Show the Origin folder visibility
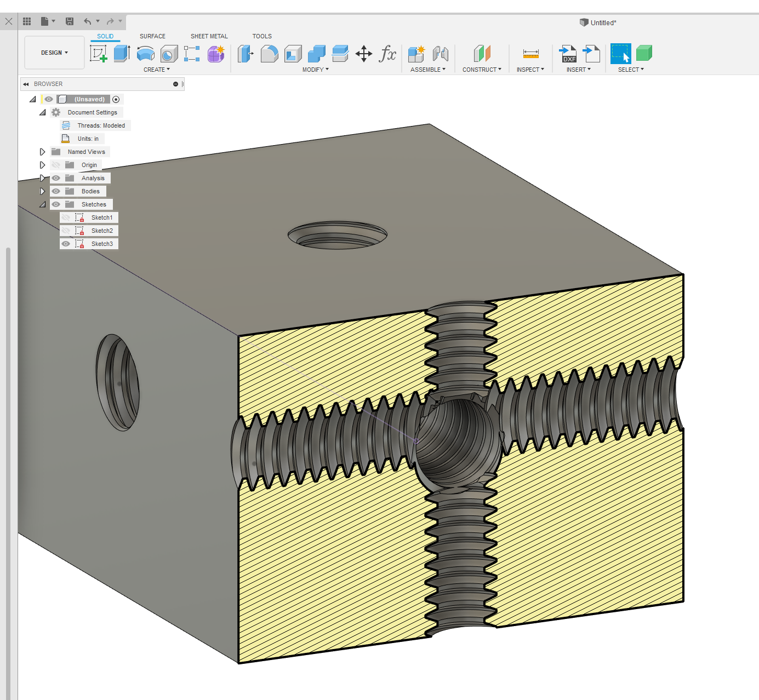 [x=56, y=164]
